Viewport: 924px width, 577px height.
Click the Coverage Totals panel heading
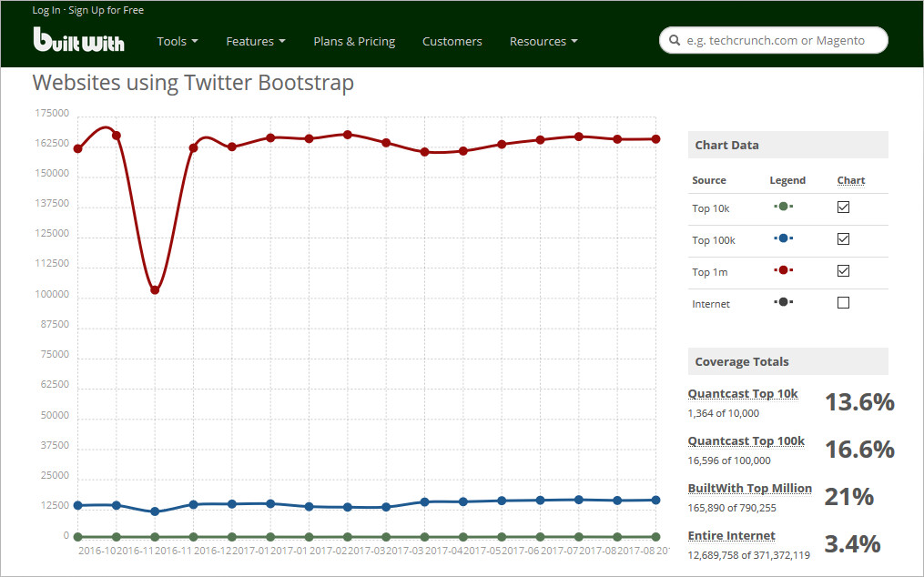pos(787,361)
